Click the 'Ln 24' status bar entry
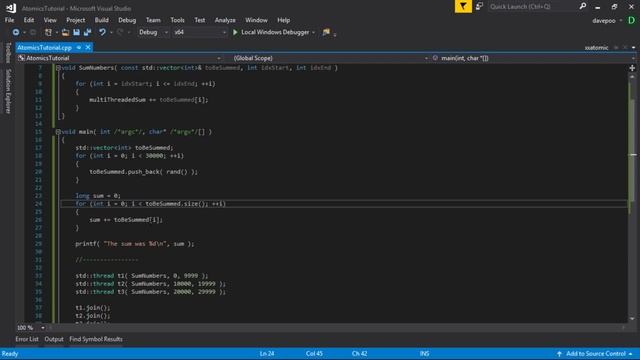 click(x=267, y=353)
